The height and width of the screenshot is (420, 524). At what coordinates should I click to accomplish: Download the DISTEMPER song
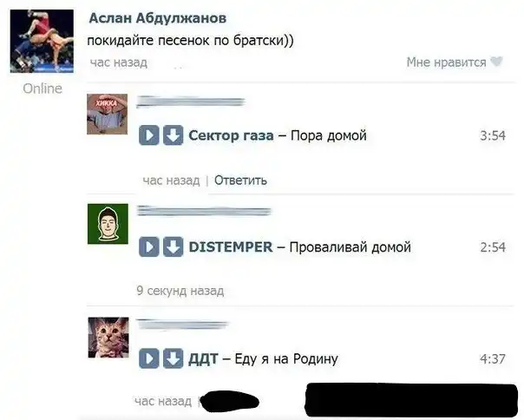tap(174, 247)
